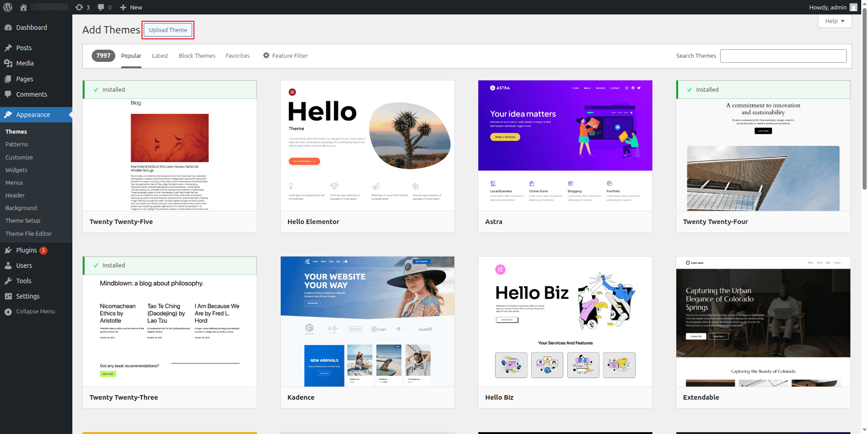Click the Search Themes input field
868x434 pixels.
click(783, 56)
